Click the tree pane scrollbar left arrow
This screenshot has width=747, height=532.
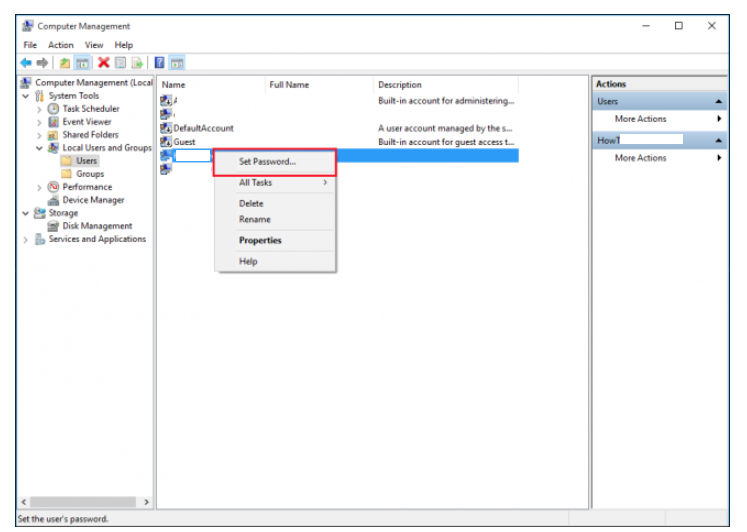pos(24,502)
